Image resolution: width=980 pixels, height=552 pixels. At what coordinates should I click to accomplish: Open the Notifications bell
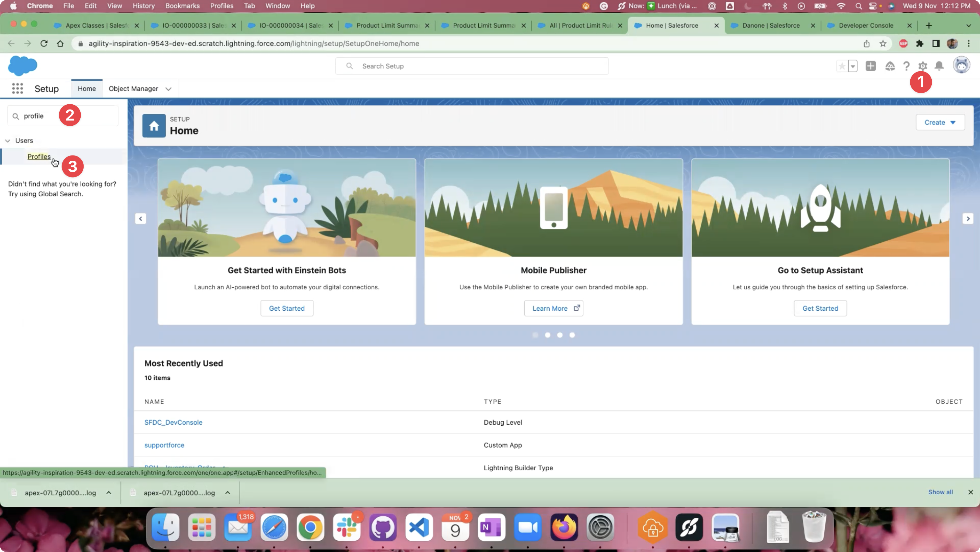939,66
